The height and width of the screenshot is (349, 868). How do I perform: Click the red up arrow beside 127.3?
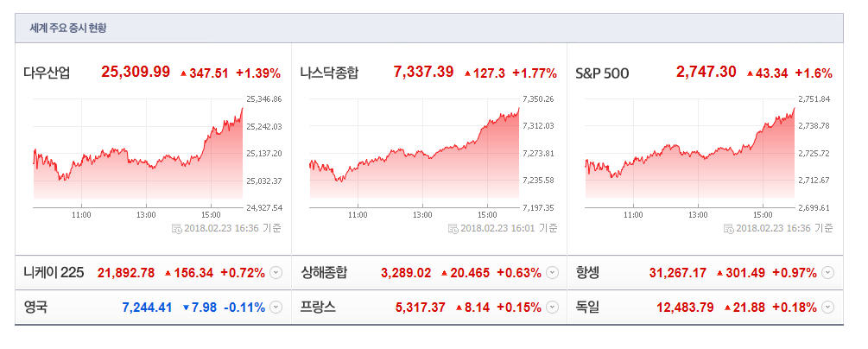click(x=467, y=73)
